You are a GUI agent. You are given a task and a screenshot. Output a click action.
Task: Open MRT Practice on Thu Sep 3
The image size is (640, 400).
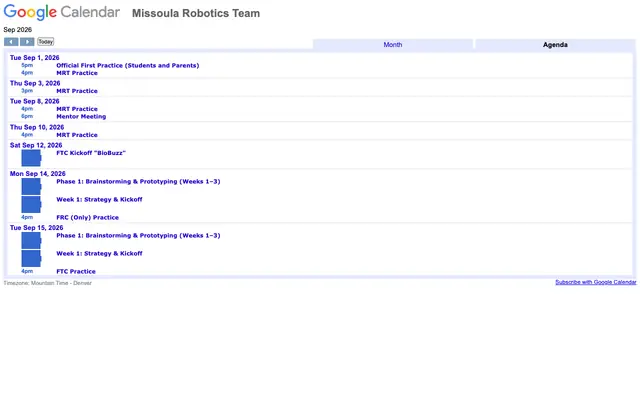(77, 91)
